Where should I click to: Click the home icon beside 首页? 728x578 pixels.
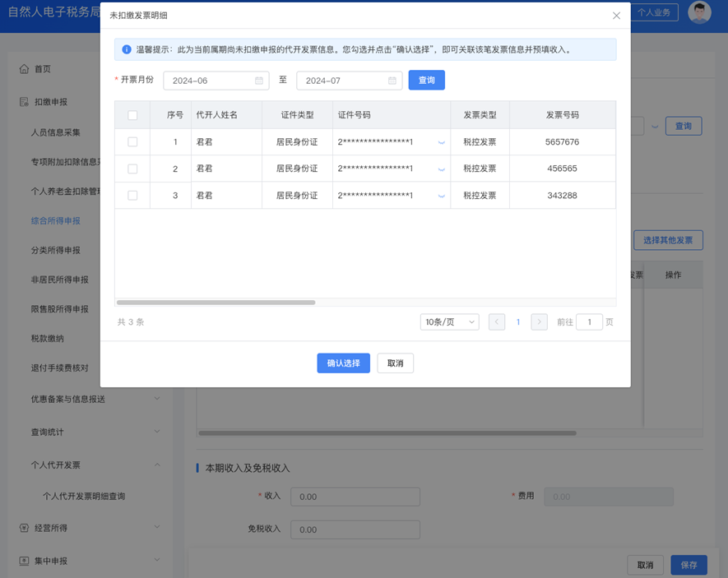point(25,69)
